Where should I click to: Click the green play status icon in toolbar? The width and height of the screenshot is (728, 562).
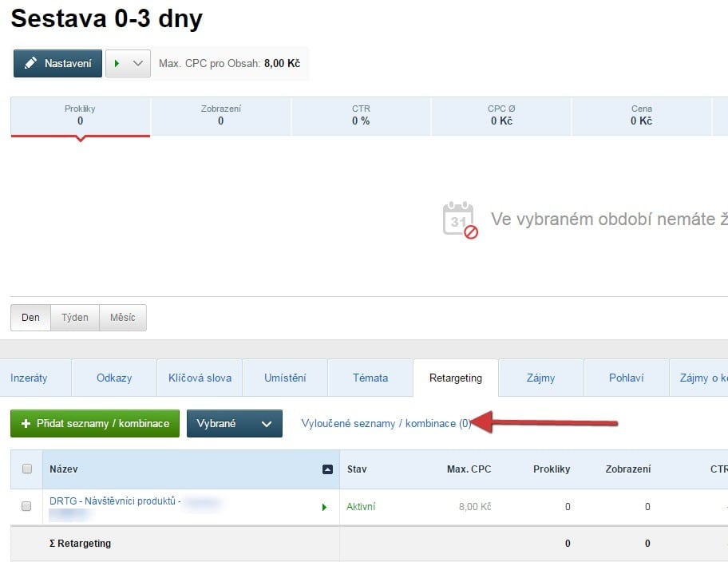coord(117,63)
